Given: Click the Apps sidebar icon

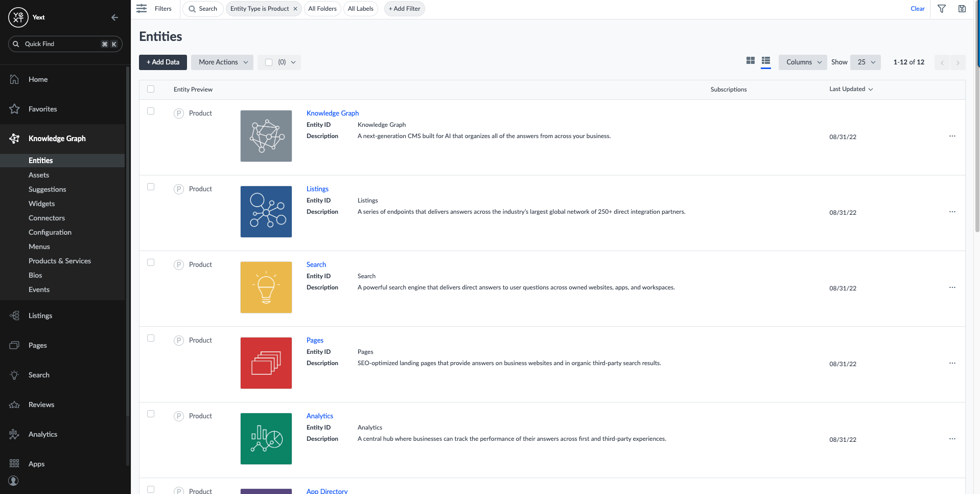Looking at the screenshot, I should point(13,463).
